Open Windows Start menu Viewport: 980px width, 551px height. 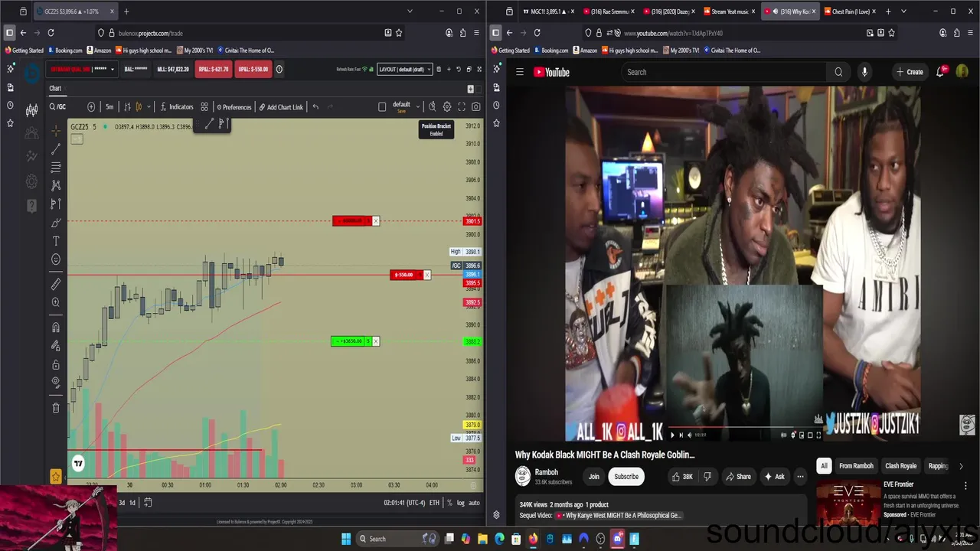pyautogui.click(x=345, y=539)
